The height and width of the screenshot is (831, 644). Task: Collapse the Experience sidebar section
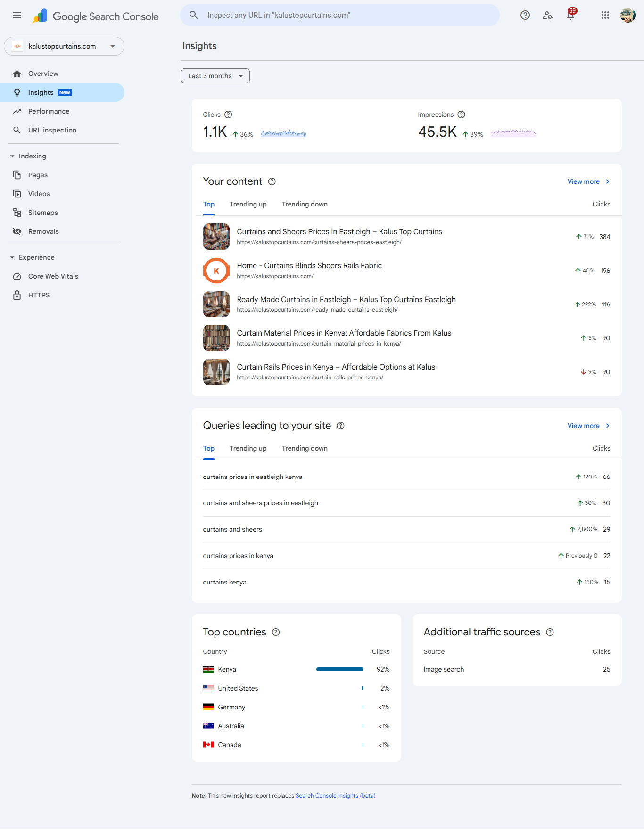point(32,257)
